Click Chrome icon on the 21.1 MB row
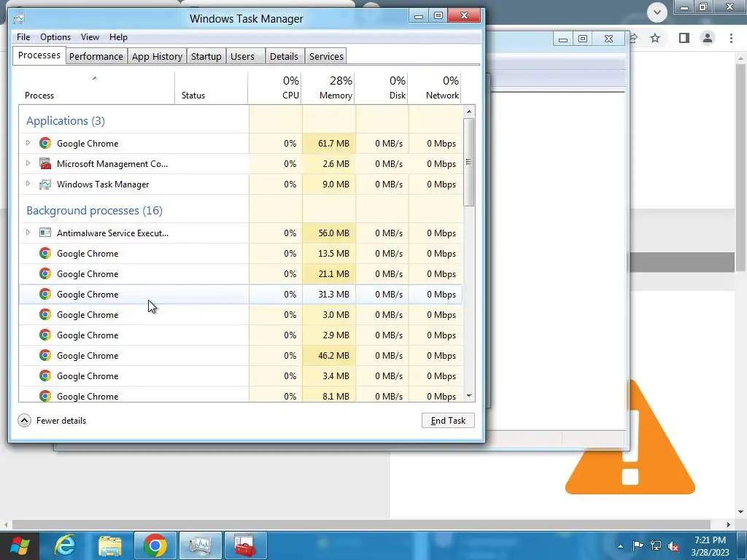Screen dimensions: 747x560 45,273
